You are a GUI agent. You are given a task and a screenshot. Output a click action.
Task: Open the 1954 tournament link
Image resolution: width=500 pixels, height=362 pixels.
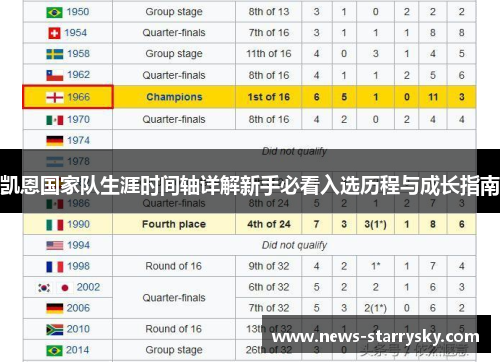pyautogui.click(x=76, y=33)
